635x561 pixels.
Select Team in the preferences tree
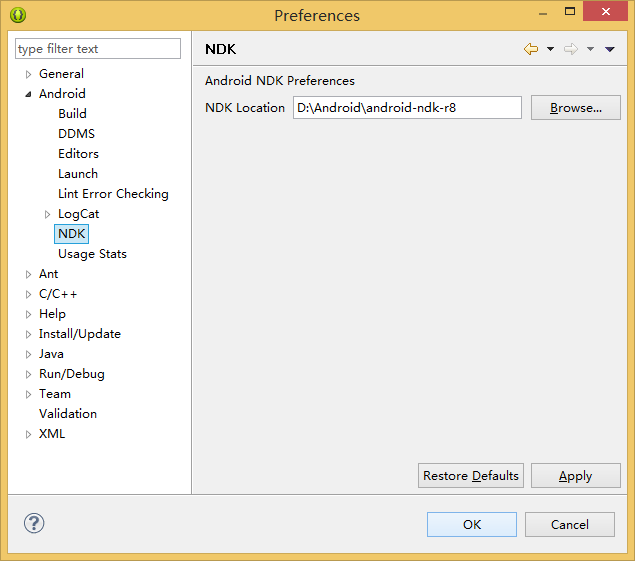click(55, 394)
